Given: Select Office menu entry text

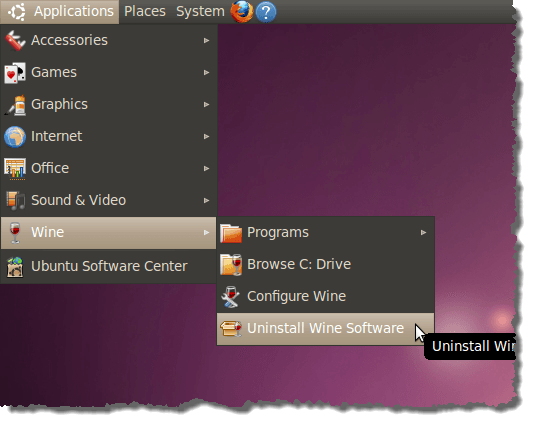Looking at the screenshot, I should (x=50, y=168).
